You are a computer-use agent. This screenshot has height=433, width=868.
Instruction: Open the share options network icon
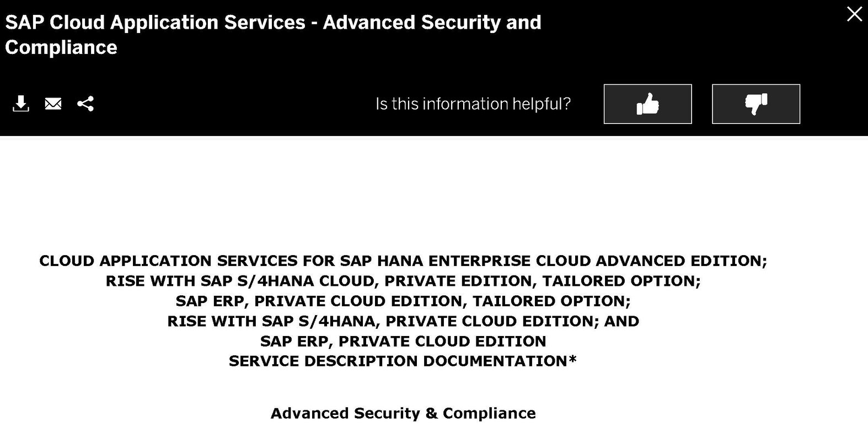pyautogui.click(x=85, y=104)
